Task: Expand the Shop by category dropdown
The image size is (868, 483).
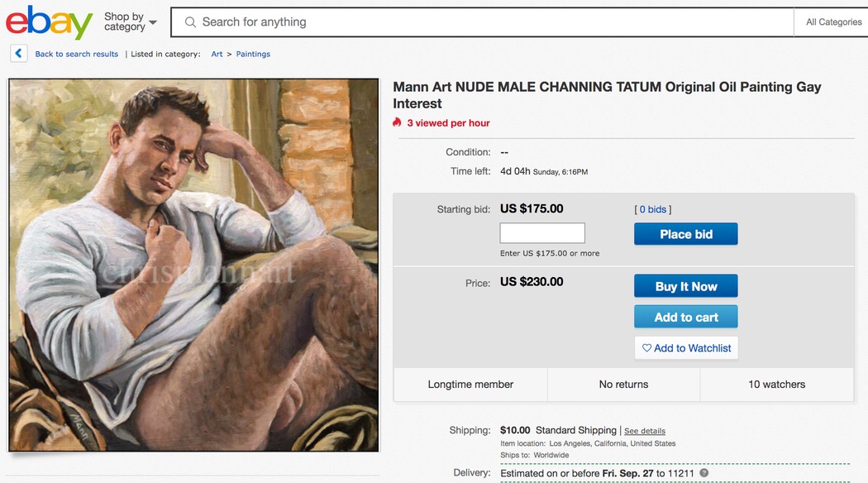Action: 130,22
